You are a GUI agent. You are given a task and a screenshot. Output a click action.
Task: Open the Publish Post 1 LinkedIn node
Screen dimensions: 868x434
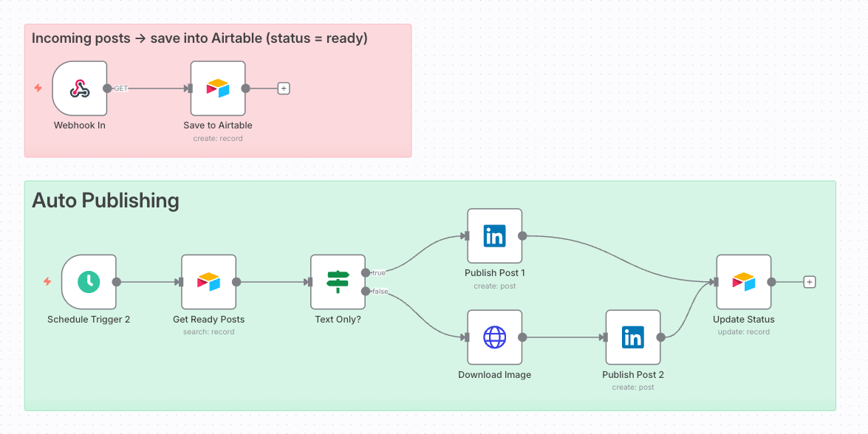pyautogui.click(x=494, y=236)
